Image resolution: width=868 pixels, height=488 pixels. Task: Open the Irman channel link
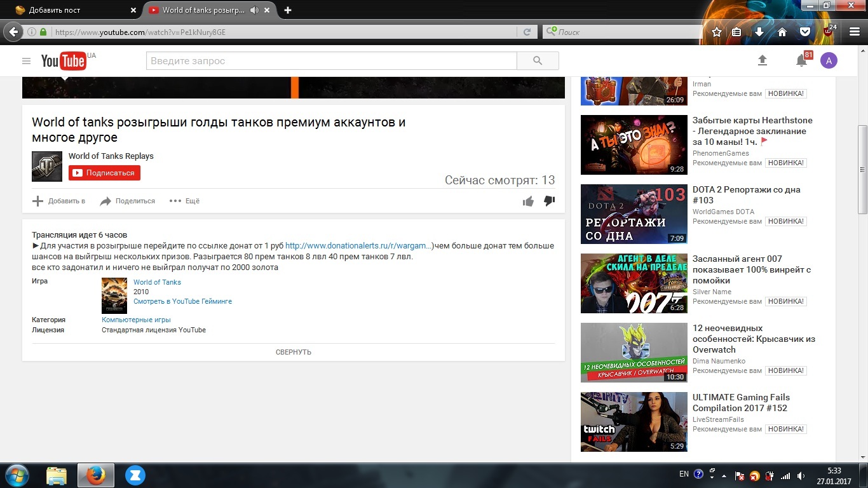pos(702,84)
